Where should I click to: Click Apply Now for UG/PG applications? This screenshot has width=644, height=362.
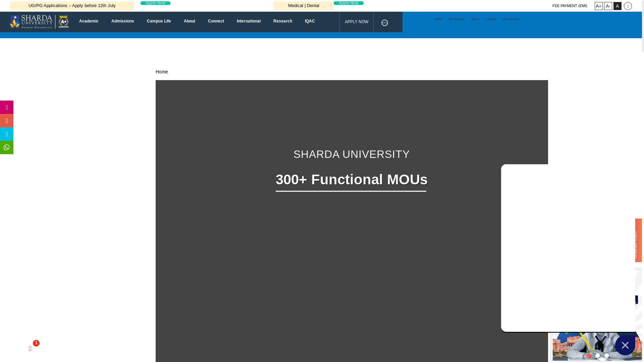coord(155,3)
